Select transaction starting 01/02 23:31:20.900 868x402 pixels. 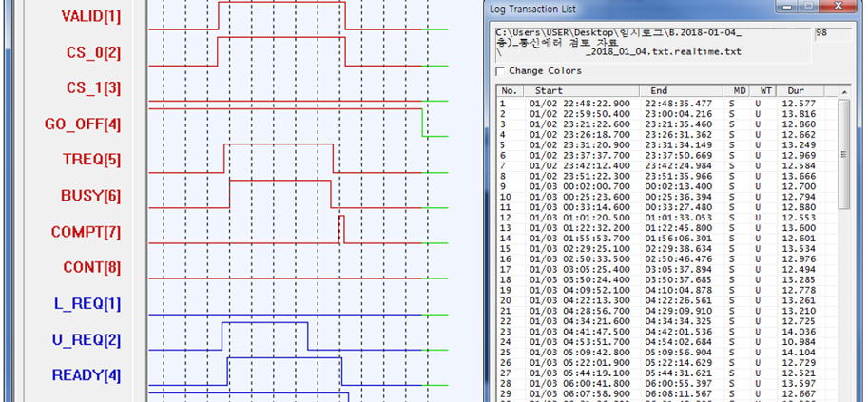tap(667, 145)
